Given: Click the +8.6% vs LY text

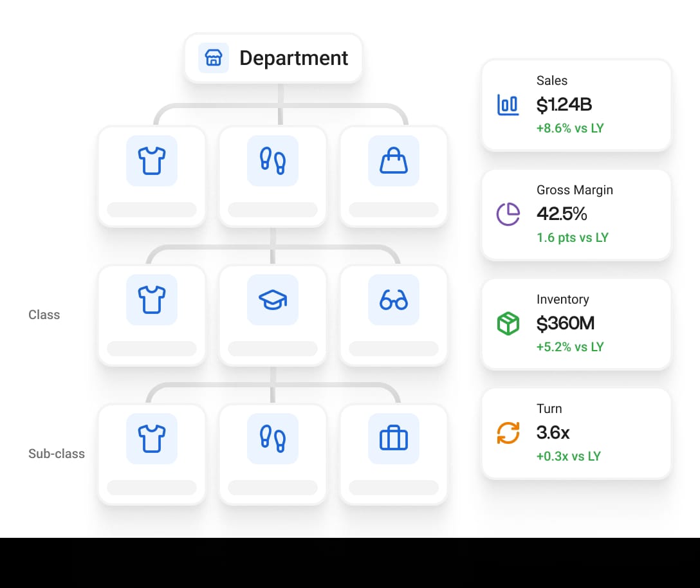Looking at the screenshot, I should (570, 128).
